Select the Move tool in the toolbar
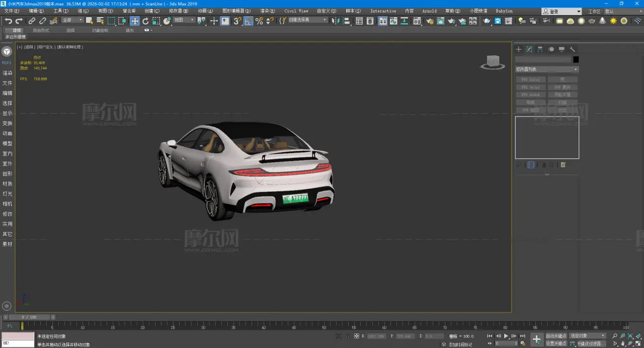The width and height of the screenshot is (644, 348). point(135,21)
